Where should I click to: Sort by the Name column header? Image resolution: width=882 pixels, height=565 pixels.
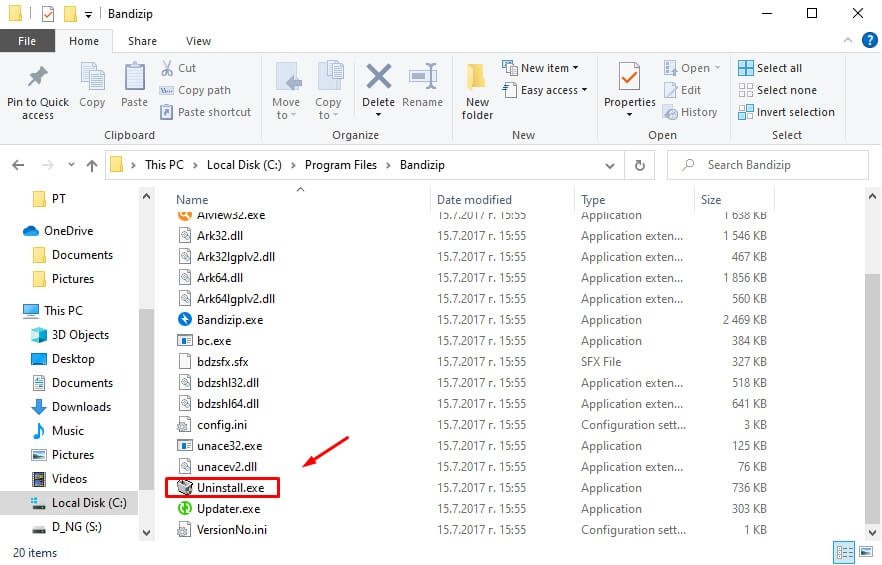coord(192,200)
